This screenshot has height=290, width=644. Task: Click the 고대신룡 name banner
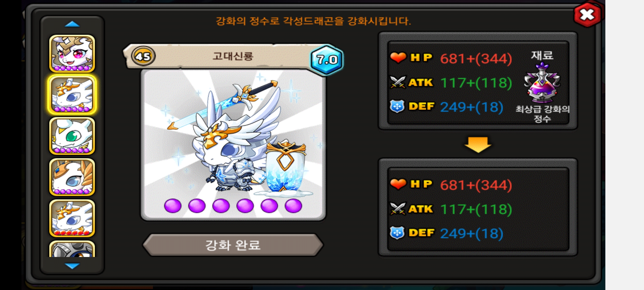(x=233, y=56)
